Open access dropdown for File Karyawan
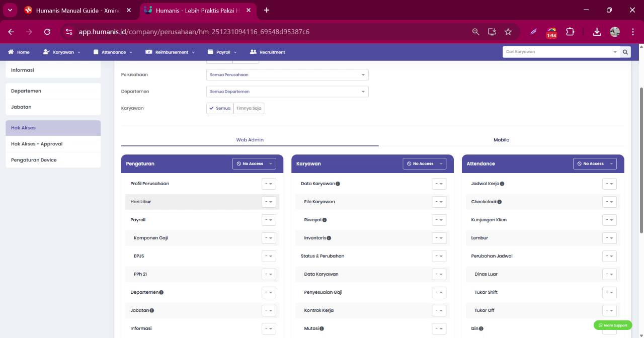 click(x=439, y=202)
